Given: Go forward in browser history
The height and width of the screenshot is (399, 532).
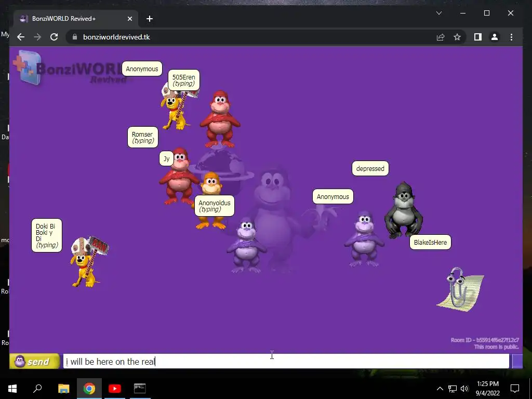Looking at the screenshot, I should tap(37, 37).
